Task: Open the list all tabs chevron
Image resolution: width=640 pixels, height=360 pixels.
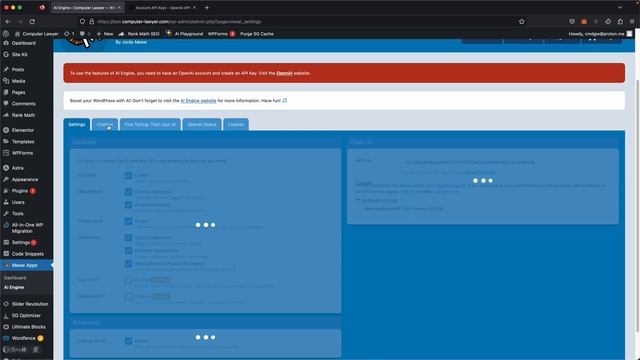Action: click(620, 7)
